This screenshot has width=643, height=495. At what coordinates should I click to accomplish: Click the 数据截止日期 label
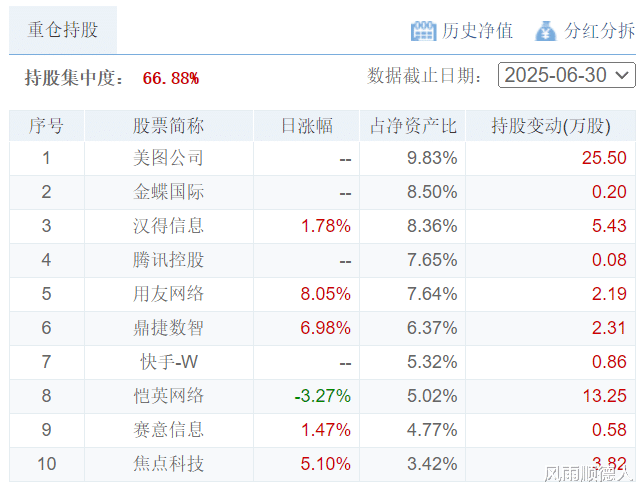point(424,76)
